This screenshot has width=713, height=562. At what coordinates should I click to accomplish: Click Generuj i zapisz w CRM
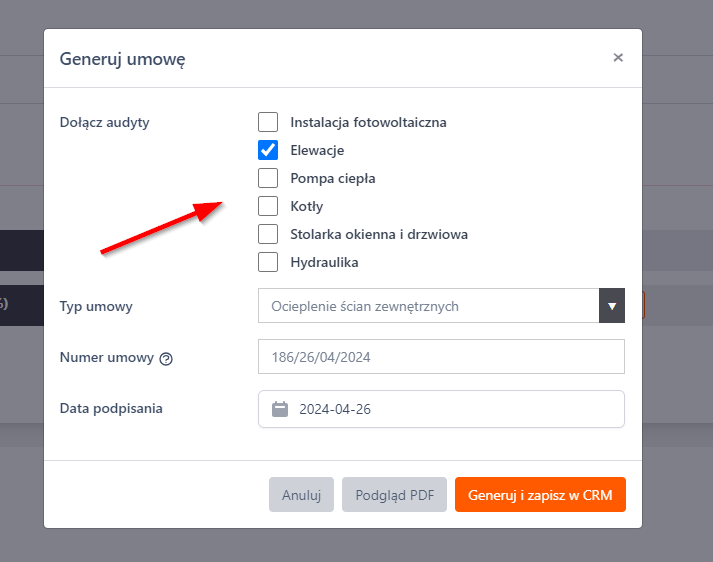click(x=540, y=494)
